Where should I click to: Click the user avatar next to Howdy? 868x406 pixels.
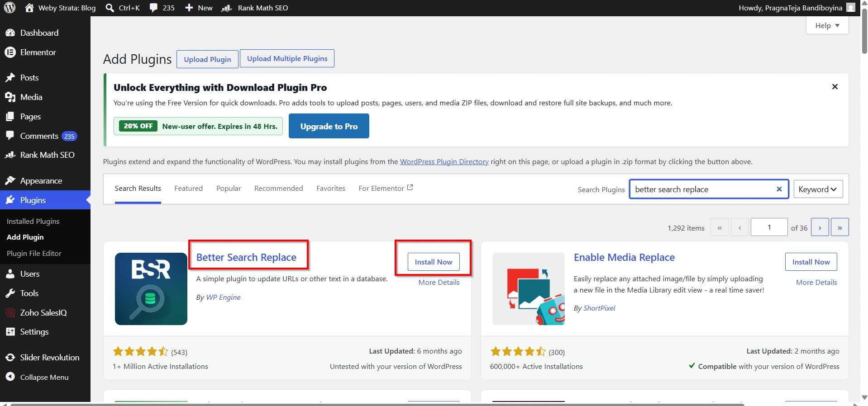[x=851, y=8]
